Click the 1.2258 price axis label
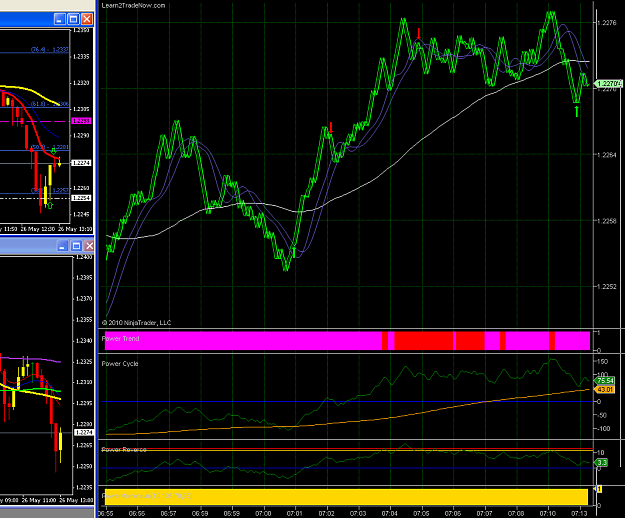This screenshot has width=625, height=518. coord(607,221)
